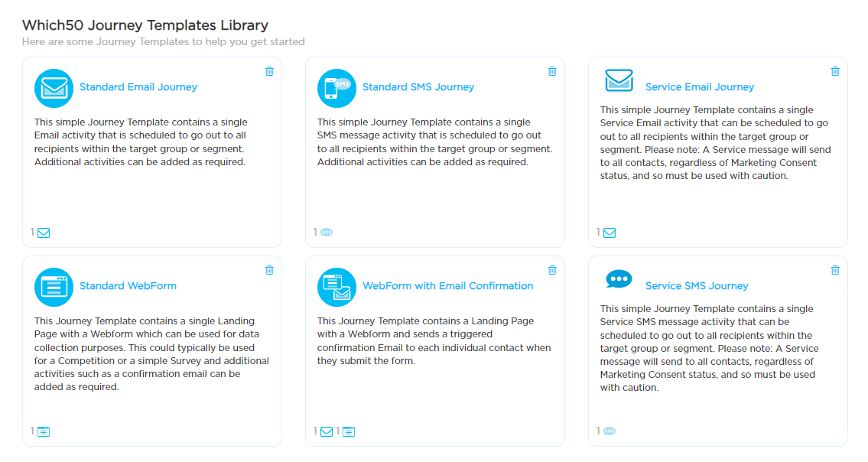This screenshot has height=462, width=868.
Task: Click the Service SMS Journey description text
Action: [x=709, y=349]
